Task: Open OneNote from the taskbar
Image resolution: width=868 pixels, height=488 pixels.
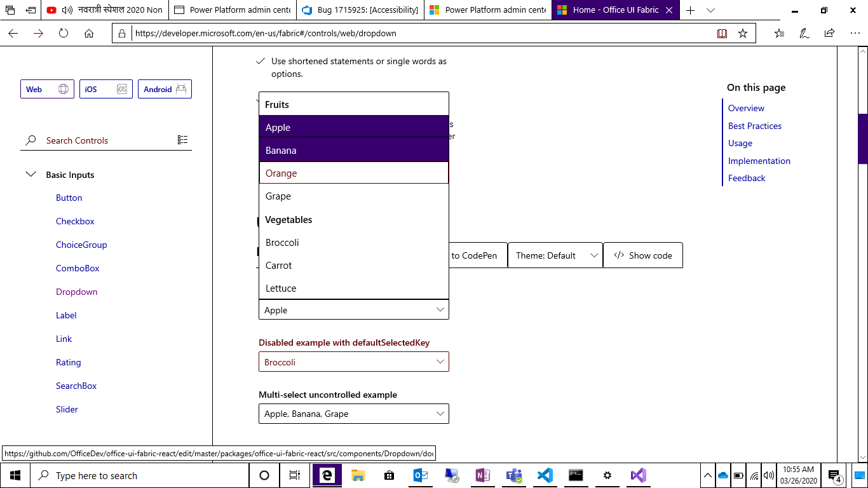Action: click(x=483, y=475)
